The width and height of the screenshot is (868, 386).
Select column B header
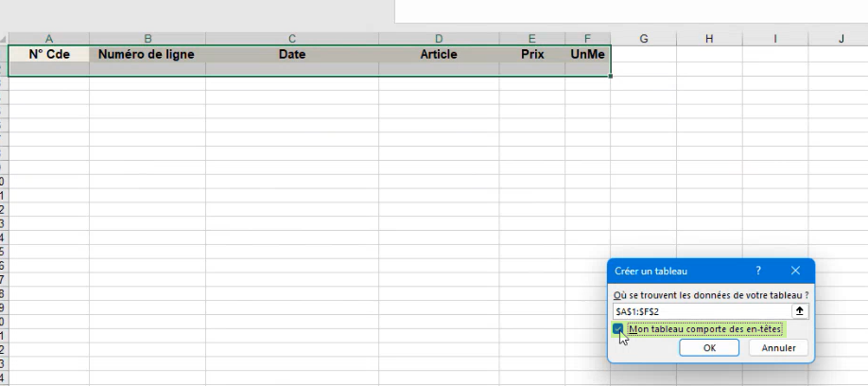148,39
